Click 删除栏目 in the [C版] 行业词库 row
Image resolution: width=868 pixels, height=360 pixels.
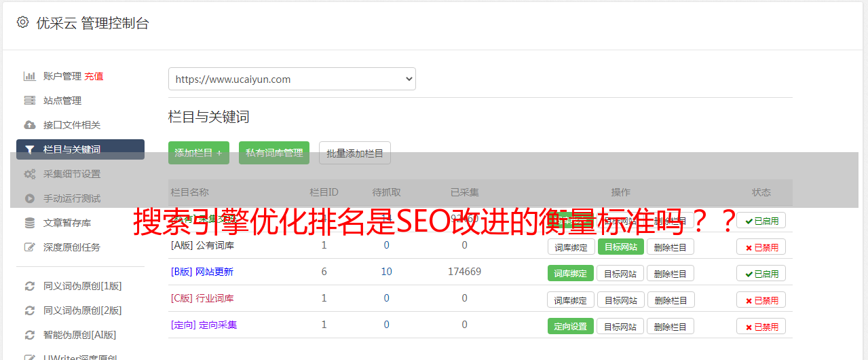pyautogui.click(x=671, y=300)
